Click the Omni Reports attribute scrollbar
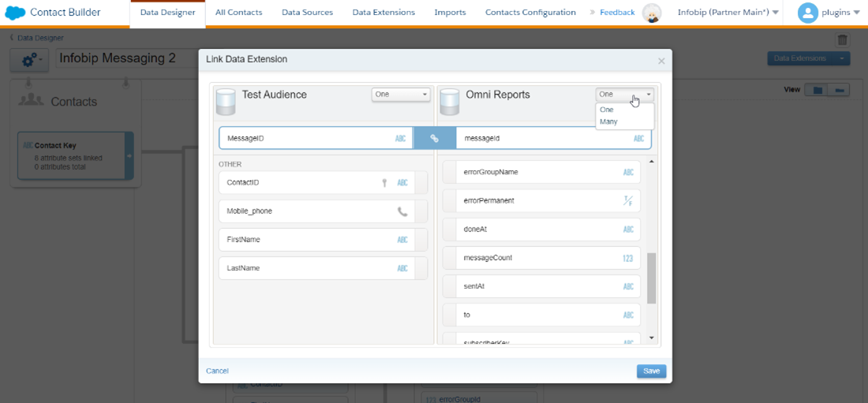Screen dimensions: 868x403 pos(651,278)
